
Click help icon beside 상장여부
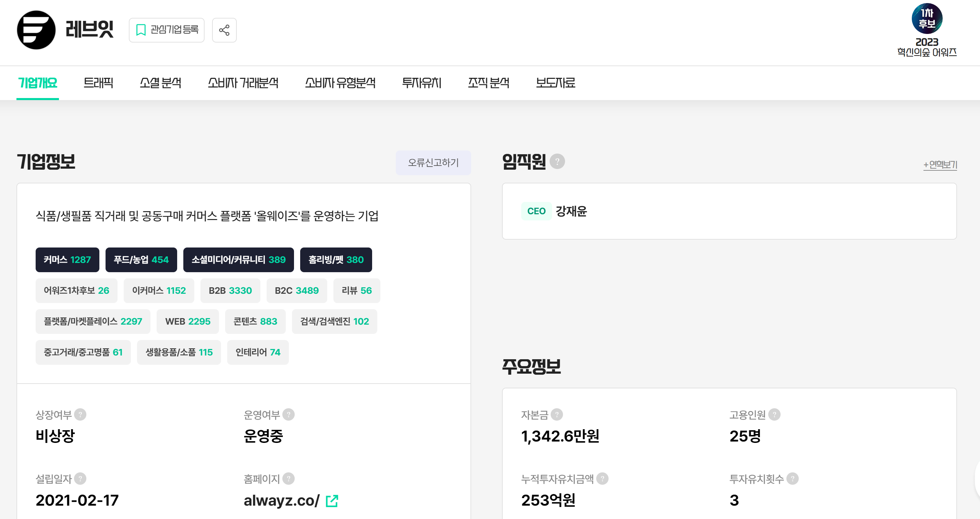[x=80, y=414]
